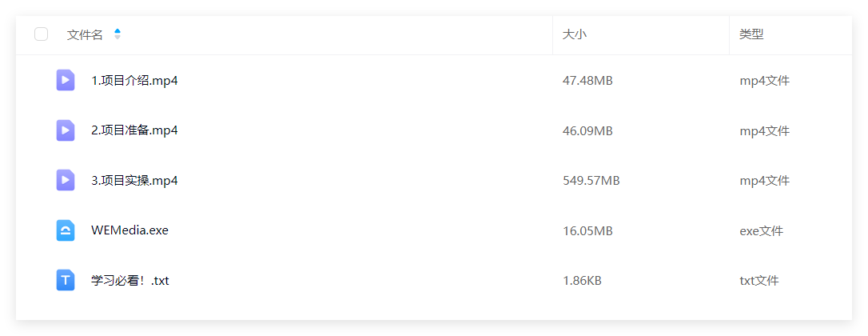
Task: Sort ascending using the blue up arrow
Action: coord(117,31)
